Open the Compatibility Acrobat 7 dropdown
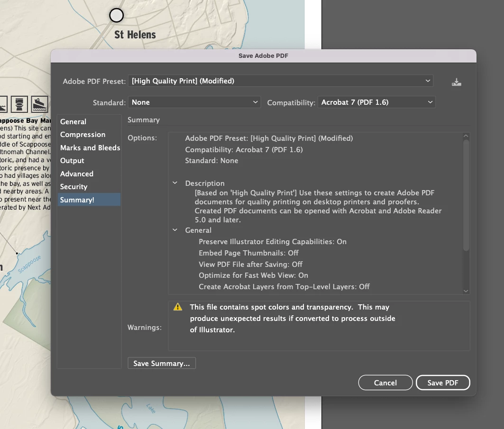This screenshot has height=429, width=504. pos(376,102)
